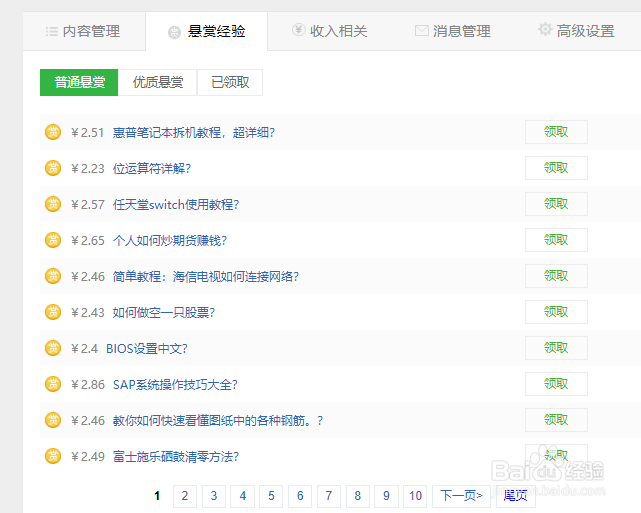
Task: Jump to the last page via 尾页
Action: [x=515, y=496]
